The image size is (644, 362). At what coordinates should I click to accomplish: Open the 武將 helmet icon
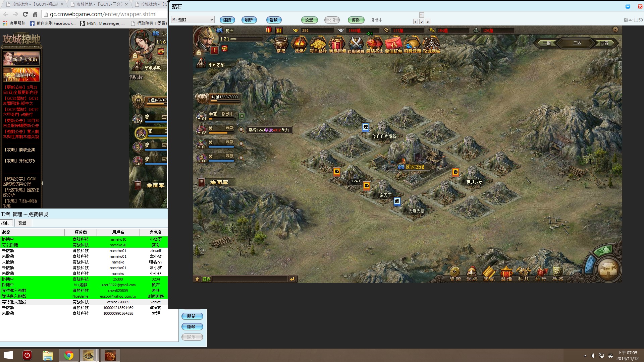click(x=472, y=274)
